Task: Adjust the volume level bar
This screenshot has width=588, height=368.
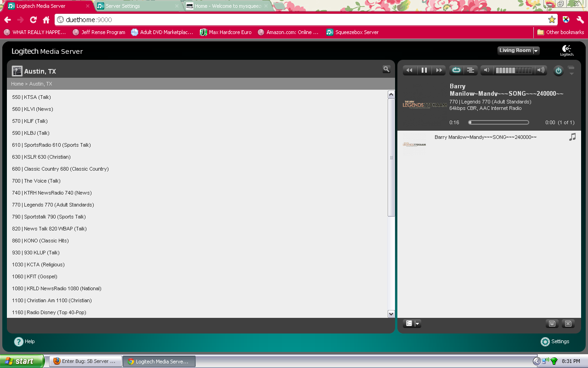Action: tap(513, 70)
